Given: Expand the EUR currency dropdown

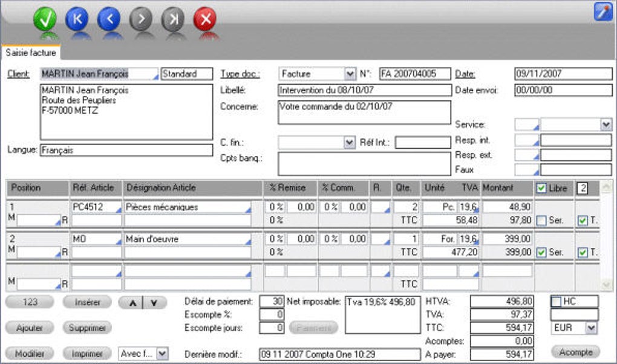Looking at the screenshot, I should (x=591, y=328).
